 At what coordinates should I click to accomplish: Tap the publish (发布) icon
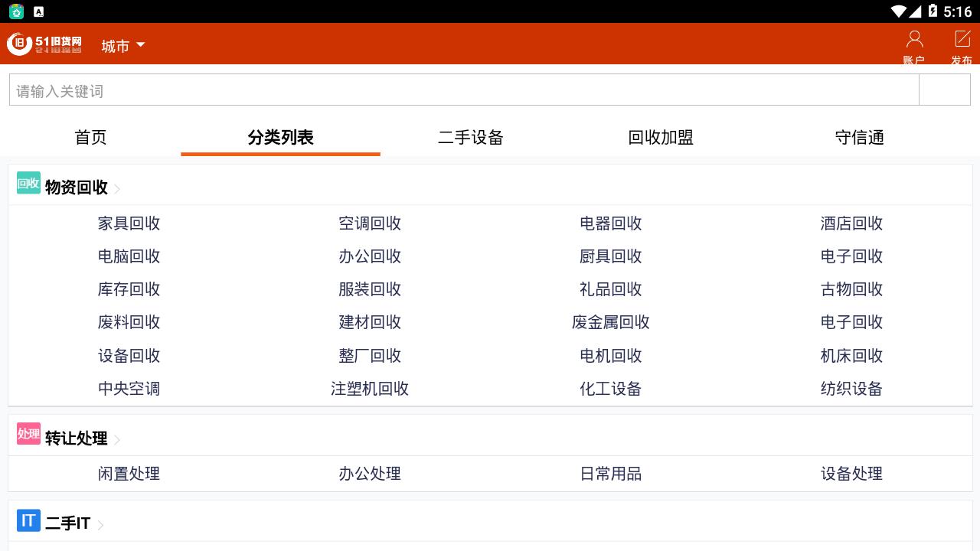(x=962, y=44)
